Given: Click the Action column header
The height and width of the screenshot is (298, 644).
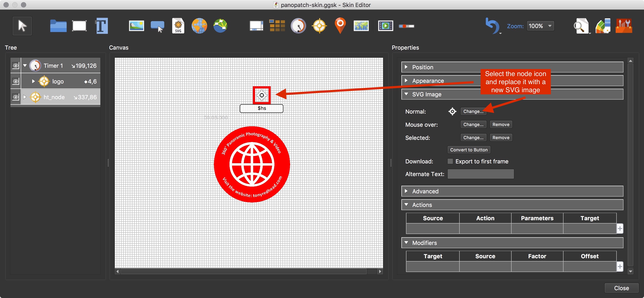Looking at the screenshot, I should point(485,218).
